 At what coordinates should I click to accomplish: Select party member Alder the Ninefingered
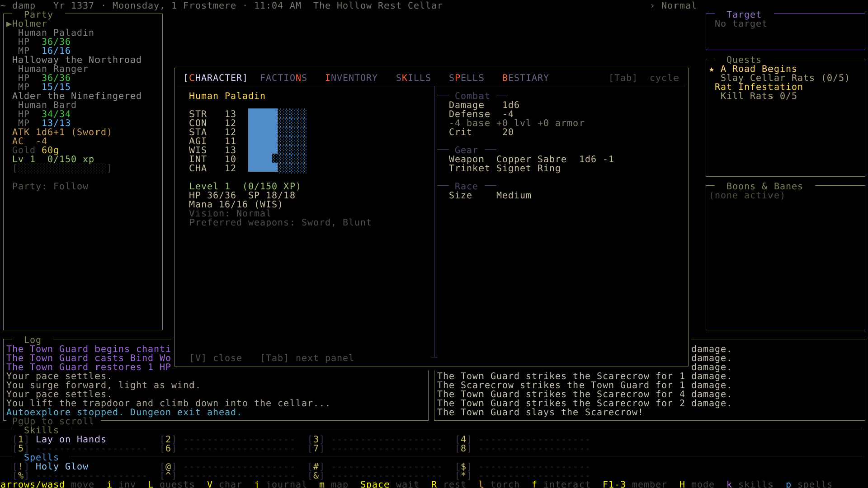tap(77, 96)
